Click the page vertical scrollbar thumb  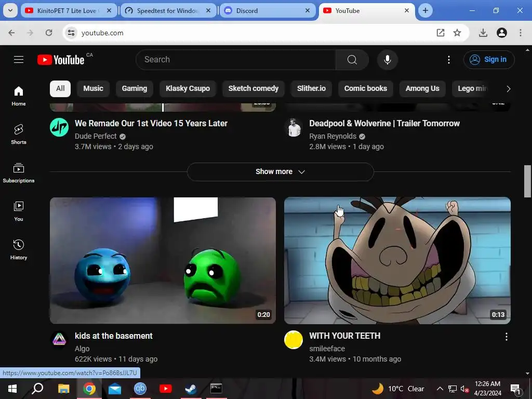tap(527, 181)
